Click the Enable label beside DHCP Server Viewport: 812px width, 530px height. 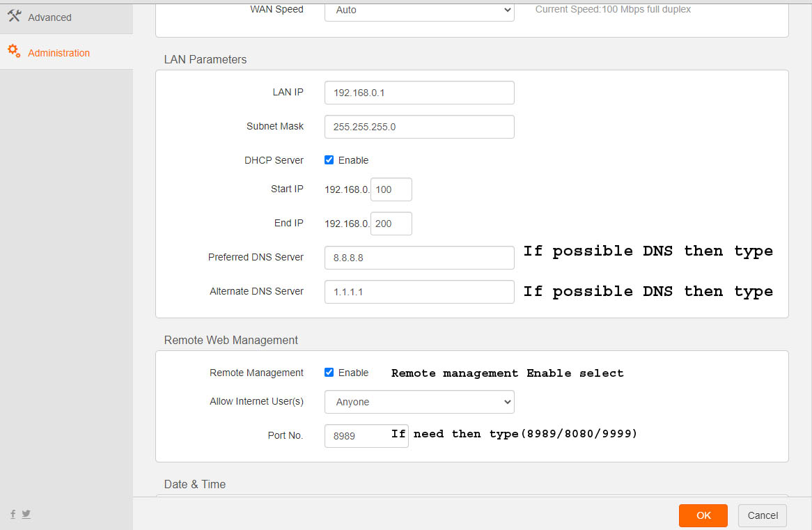pos(353,160)
